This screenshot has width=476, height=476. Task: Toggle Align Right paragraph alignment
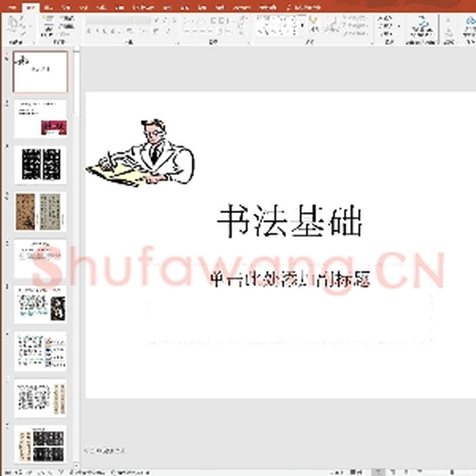(x=202, y=31)
